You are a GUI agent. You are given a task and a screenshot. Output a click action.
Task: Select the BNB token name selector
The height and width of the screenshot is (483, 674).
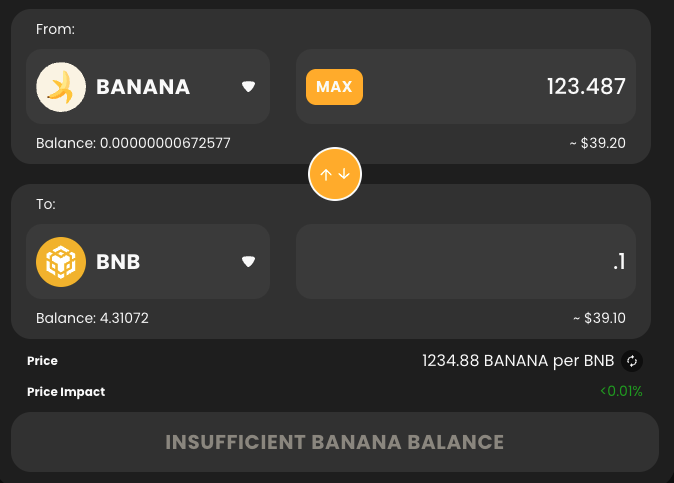(148, 261)
